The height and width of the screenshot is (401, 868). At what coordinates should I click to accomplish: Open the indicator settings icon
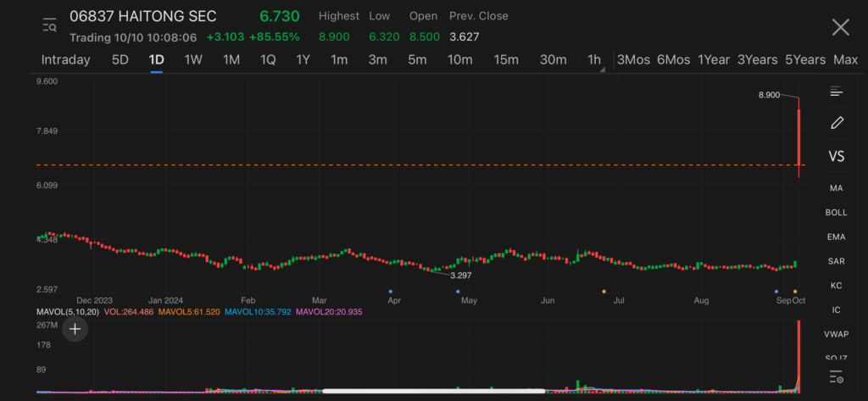[x=836, y=377]
